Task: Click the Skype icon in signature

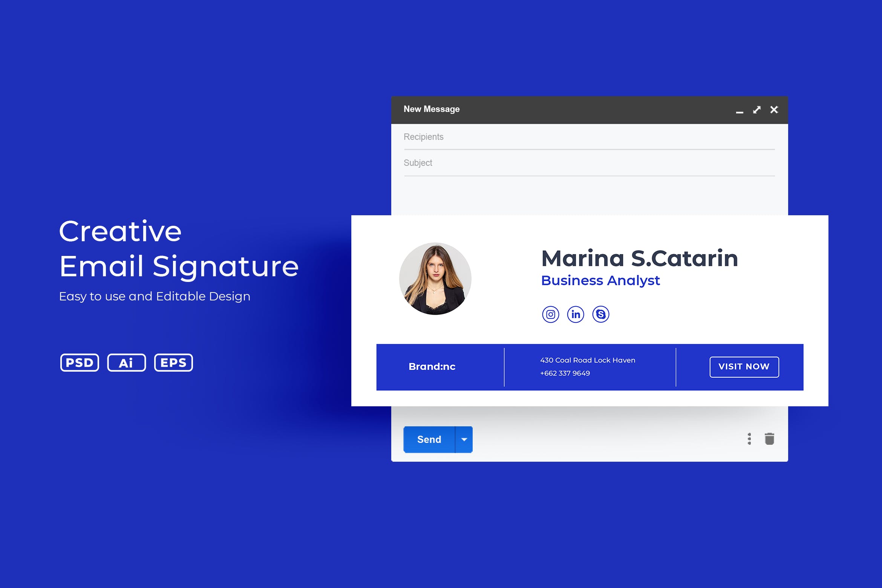Action: pyautogui.click(x=601, y=314)
